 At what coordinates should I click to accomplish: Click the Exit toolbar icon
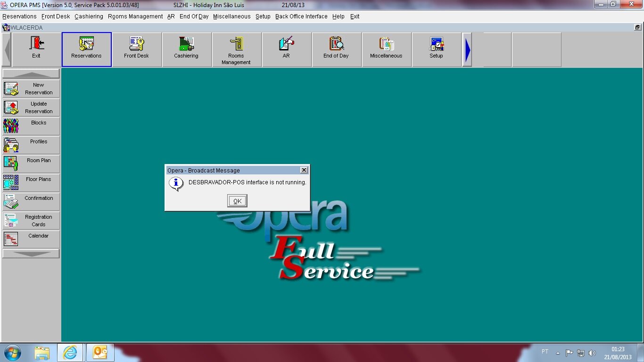(x=36, y=49)
